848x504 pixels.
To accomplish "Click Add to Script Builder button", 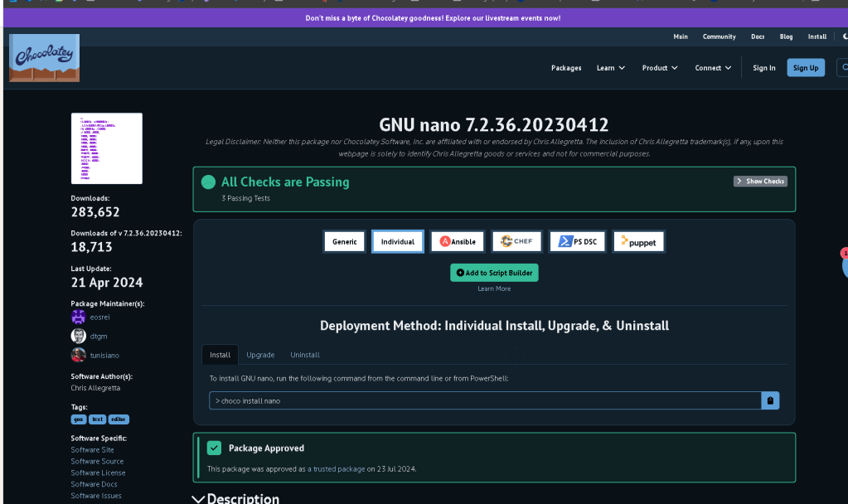I will [x=494, y=273].
